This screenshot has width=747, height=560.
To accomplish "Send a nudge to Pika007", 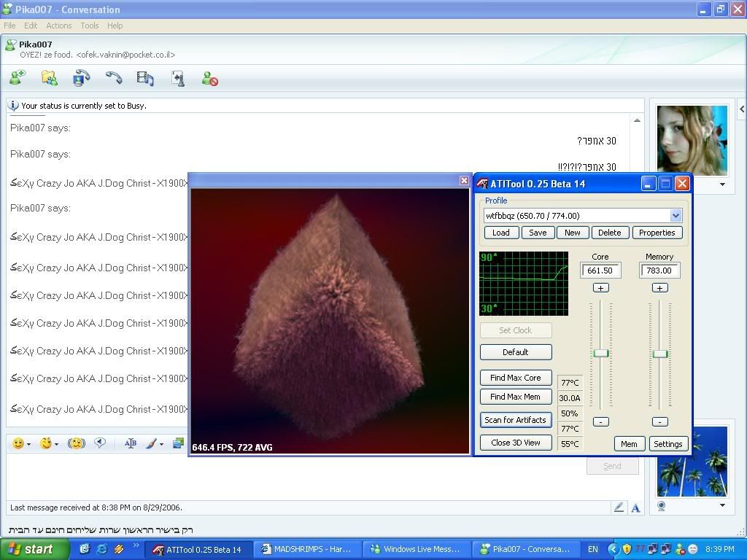I will click(76, 443).
